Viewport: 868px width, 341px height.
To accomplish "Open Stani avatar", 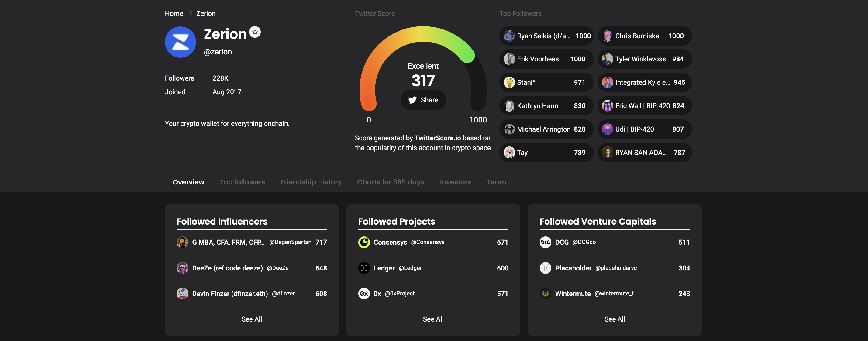I will pyautogui.click(x=509, y=82).
